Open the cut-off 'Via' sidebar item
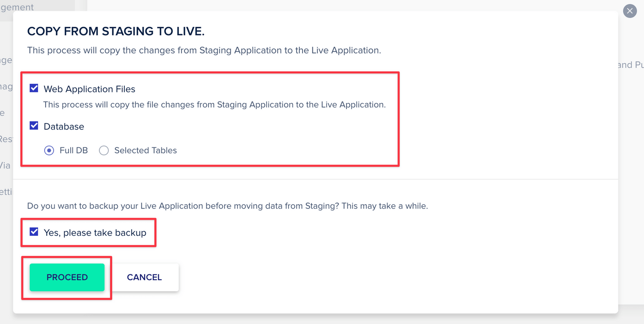 [x=5, y=165]
